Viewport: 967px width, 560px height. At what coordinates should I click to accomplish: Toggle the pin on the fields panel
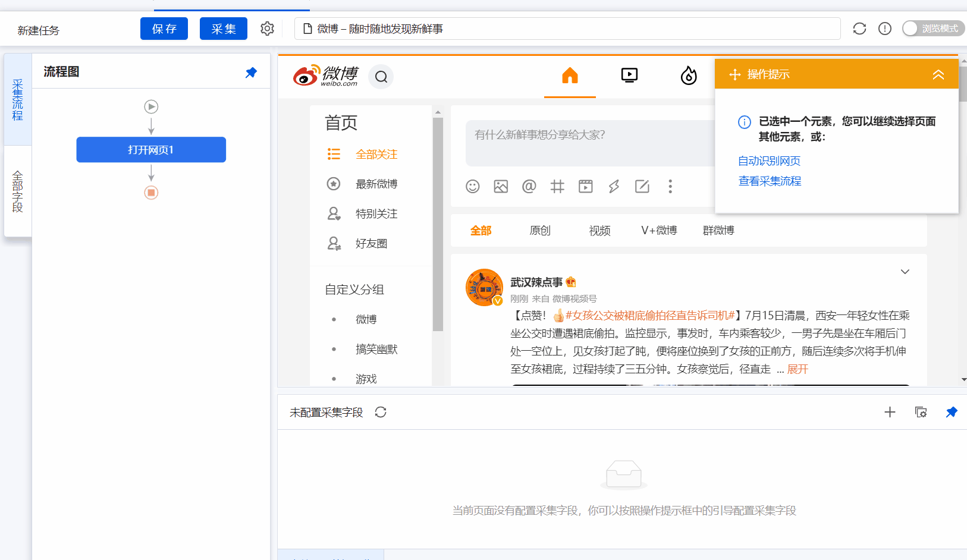click(x=952, y=412)
